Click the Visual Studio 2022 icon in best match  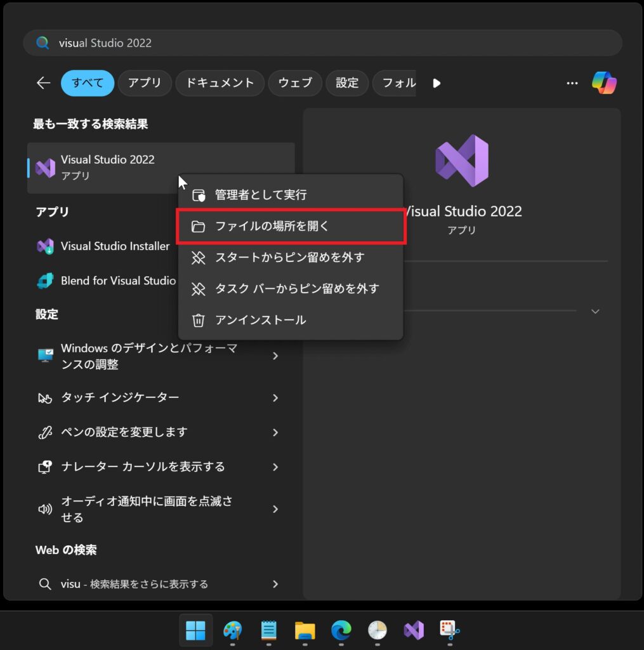45,168
